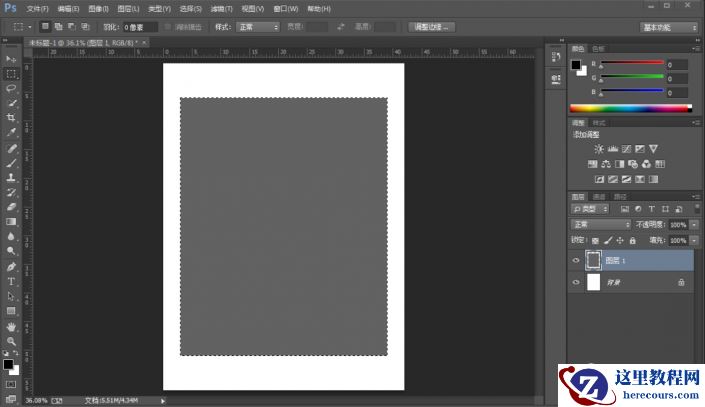Viewport: 705px width, 407px height.
Task: Select the Hand tool
Action: (x=11, y=327)
